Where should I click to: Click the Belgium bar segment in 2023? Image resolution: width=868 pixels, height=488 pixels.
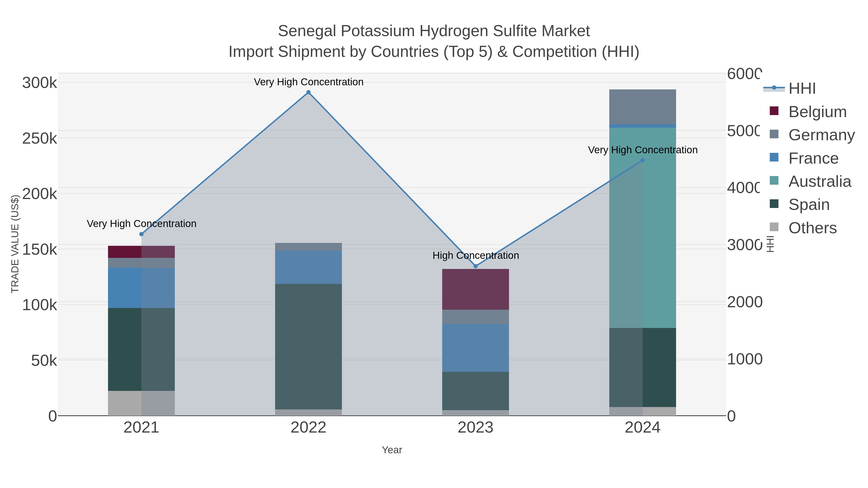coord(475,289)
